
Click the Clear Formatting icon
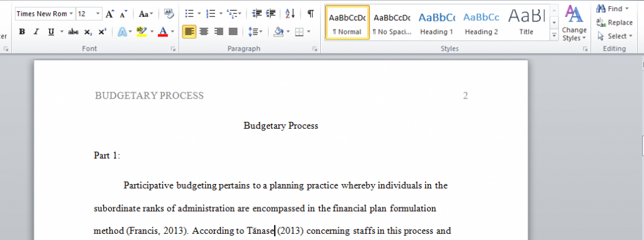(169, 14)
